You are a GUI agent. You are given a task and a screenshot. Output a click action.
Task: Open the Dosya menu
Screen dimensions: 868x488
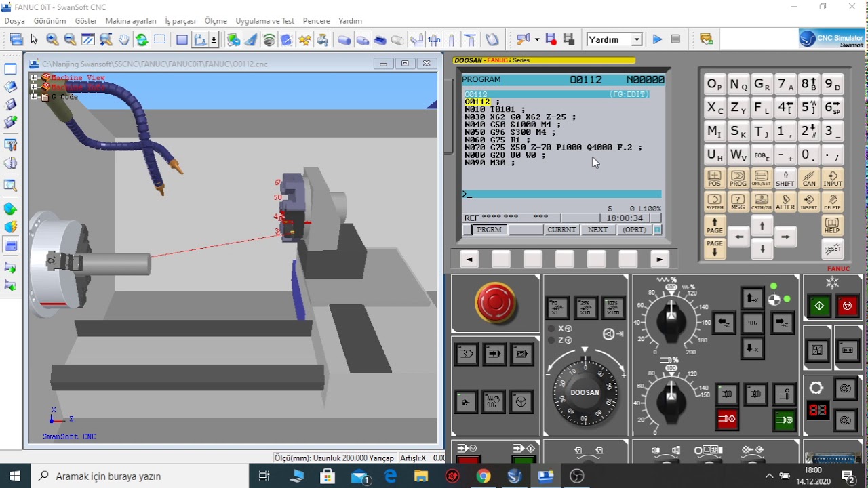point(14,21)
